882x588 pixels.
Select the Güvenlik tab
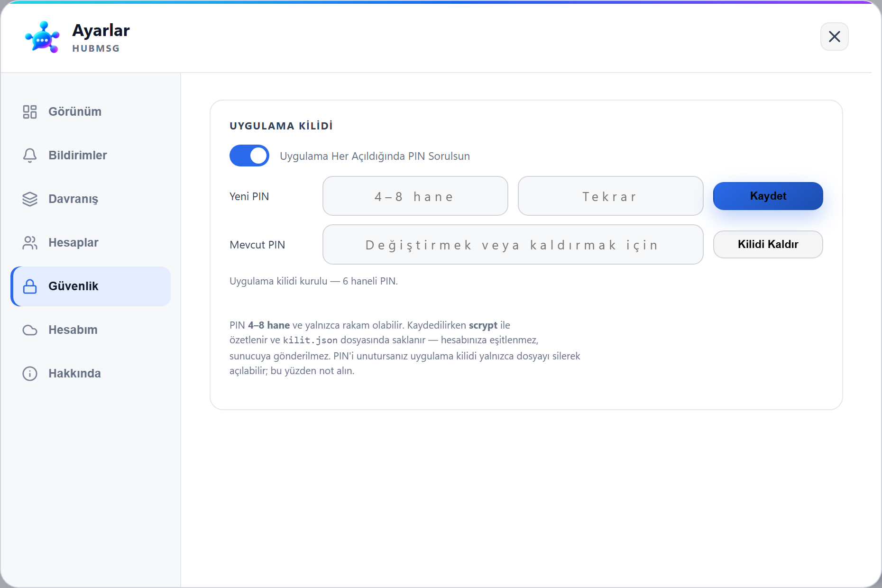(91, 286)
